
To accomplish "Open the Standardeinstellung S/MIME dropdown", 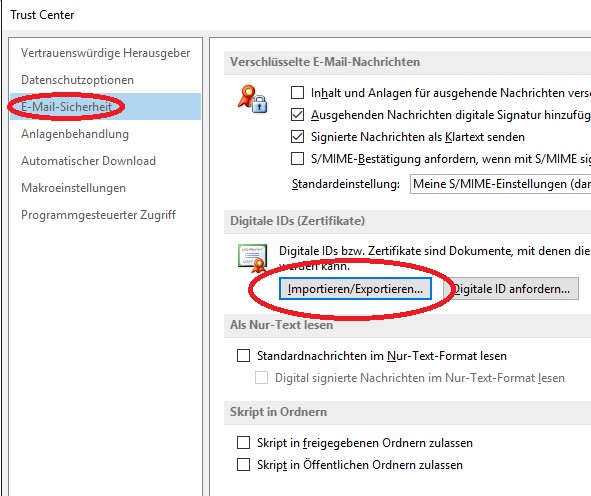I will tap(500, 184).
